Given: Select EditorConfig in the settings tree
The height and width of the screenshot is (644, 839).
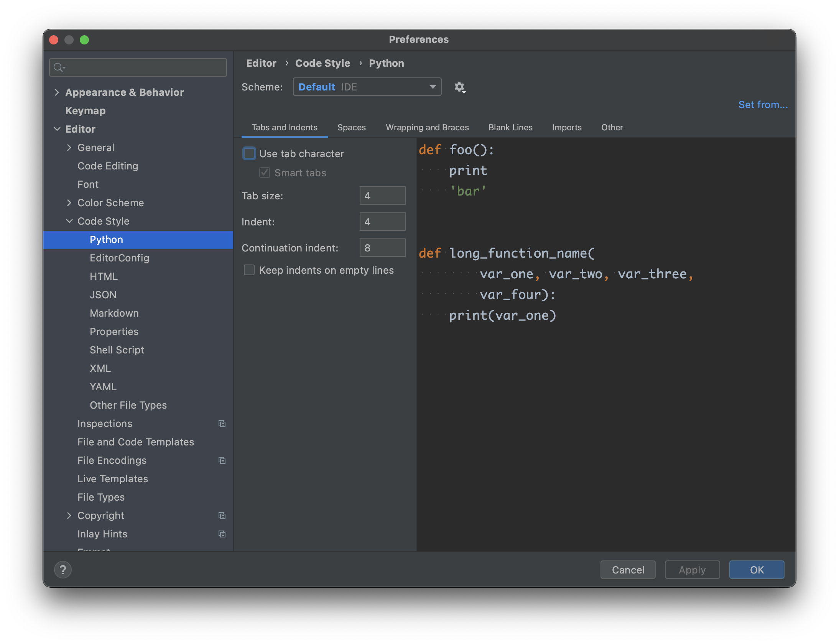Looking at the screenshot, I should pos(120,258).
